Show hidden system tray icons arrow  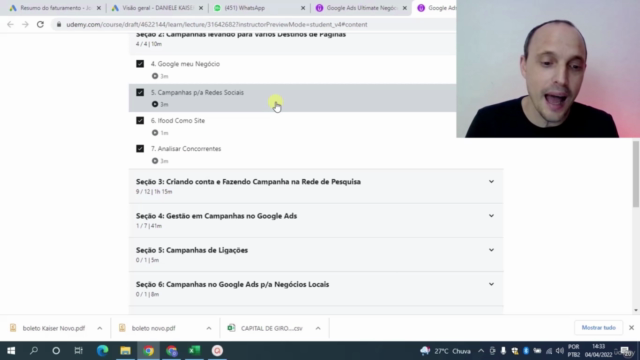point(481,351)
